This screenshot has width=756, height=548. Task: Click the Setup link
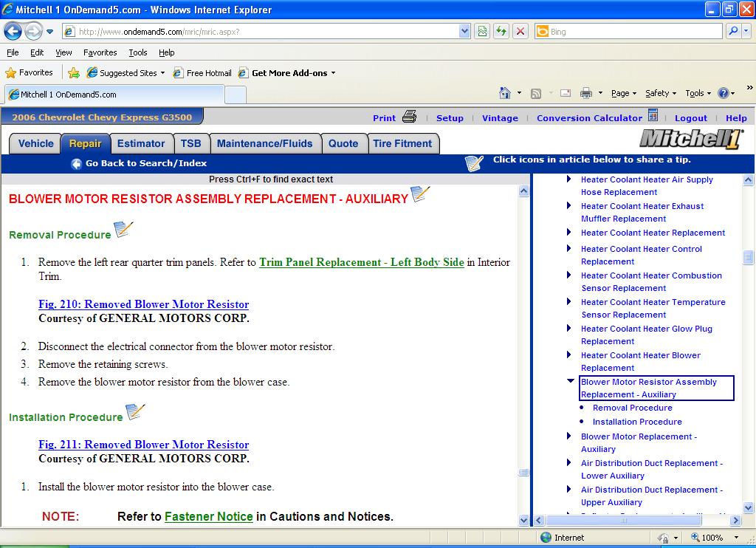(450, 118)
